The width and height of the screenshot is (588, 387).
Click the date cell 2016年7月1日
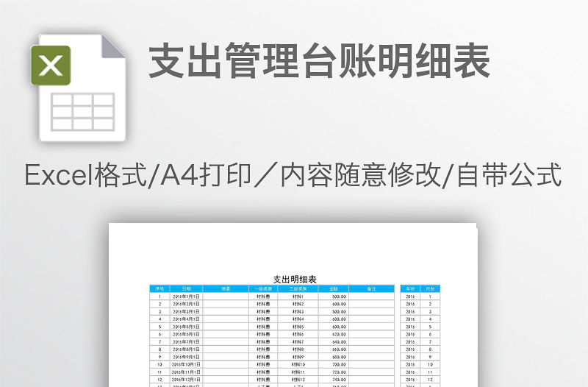(187, 342)
